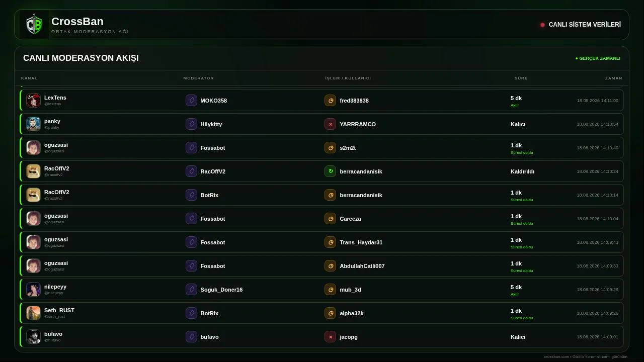Click the SÜRE column header
Image resolution: width=644 pixels, height=362 pixels.
point(521,78)
